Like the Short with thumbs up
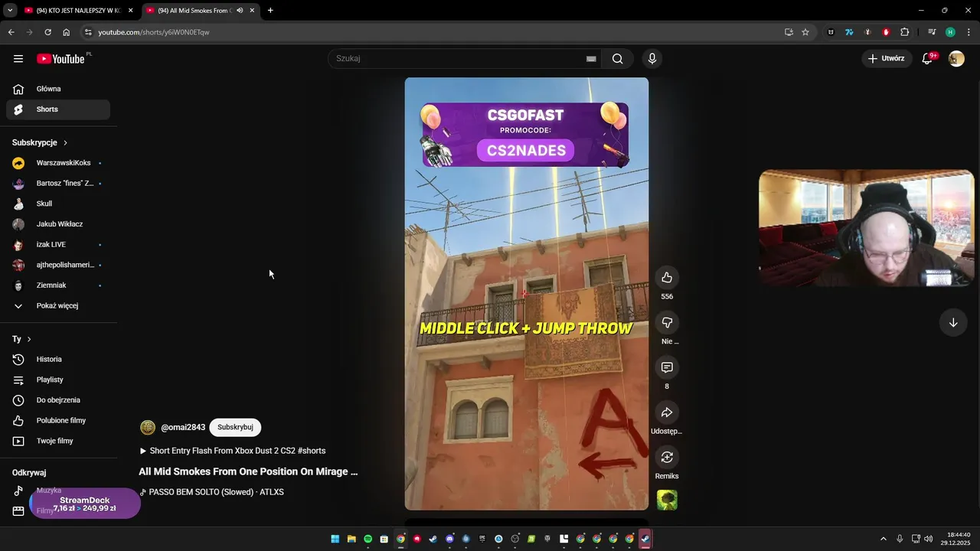The height and width of the screenshot is (551, 980). point(667,278)
